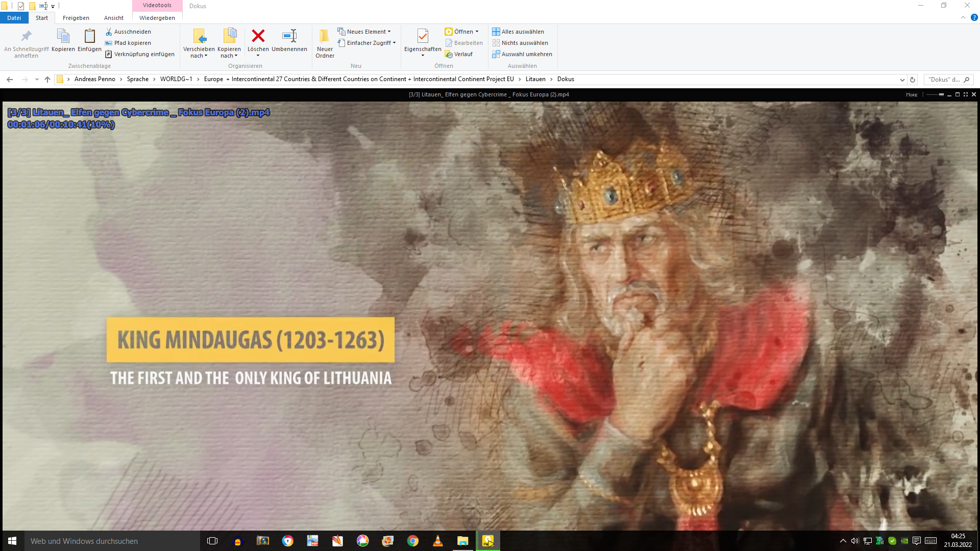Show hidden tray icons chevron
980x551 pixels.
pos(843,541)
